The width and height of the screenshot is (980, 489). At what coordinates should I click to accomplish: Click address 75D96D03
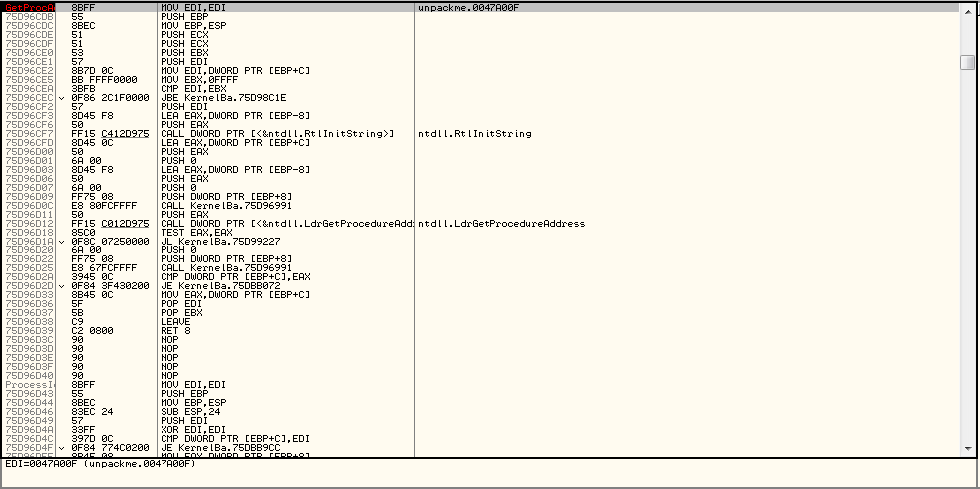[x=29, y=170]
